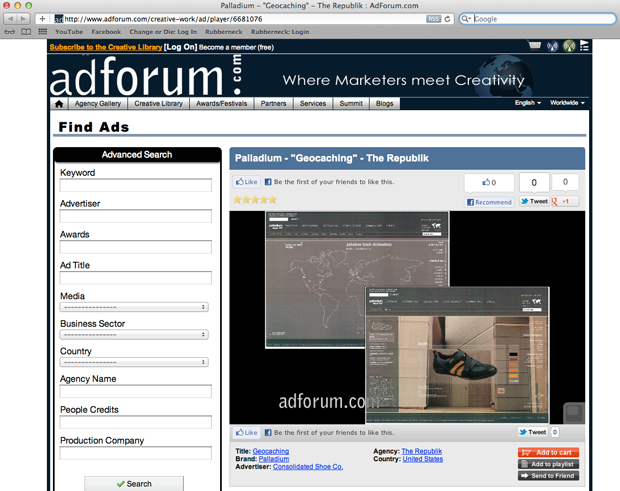Open the RSS feed button

[433, 19]
